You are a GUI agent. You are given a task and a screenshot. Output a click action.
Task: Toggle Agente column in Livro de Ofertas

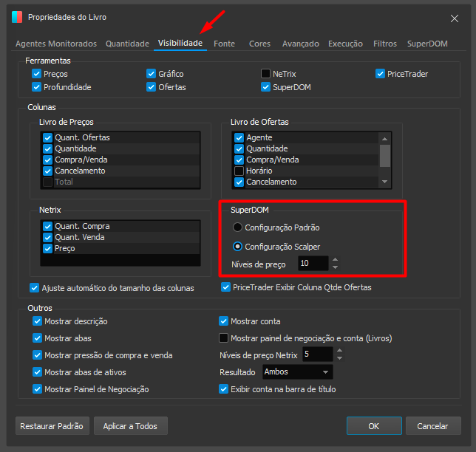pyautogui.click(x=239, y=137)
